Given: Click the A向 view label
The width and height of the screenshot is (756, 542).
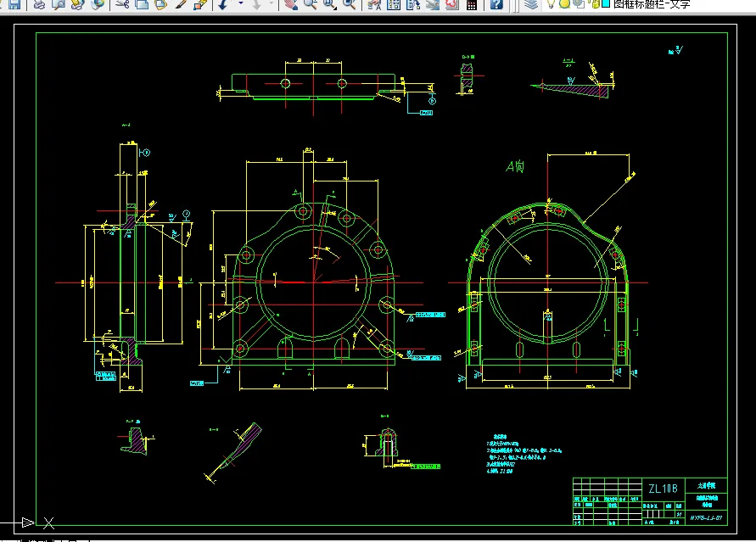Looking at the screenshot, I should (x=515, y=166).
